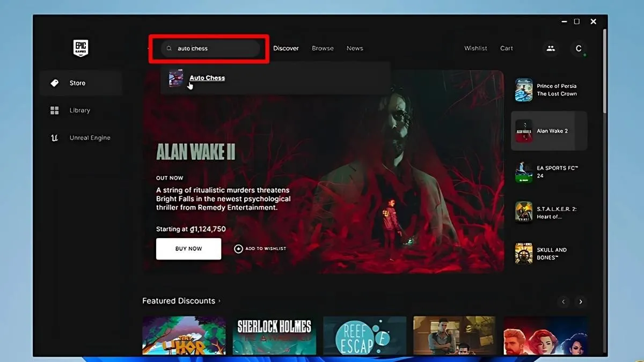
Task: Select the Discover tab
Action: coord(286,48)
